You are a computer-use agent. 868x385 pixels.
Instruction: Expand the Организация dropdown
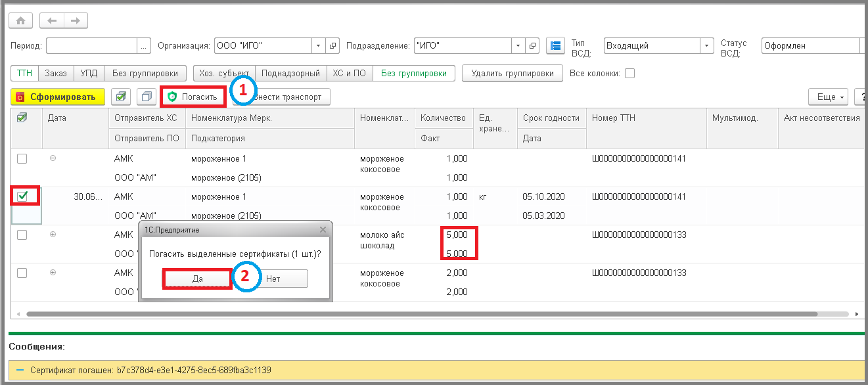(319, 45)
